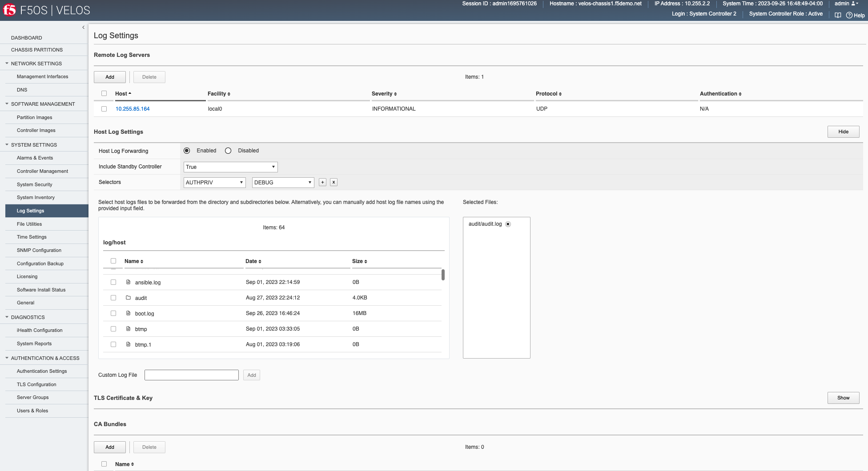Select all remote log servers checkbox

(x=104, y=93)
